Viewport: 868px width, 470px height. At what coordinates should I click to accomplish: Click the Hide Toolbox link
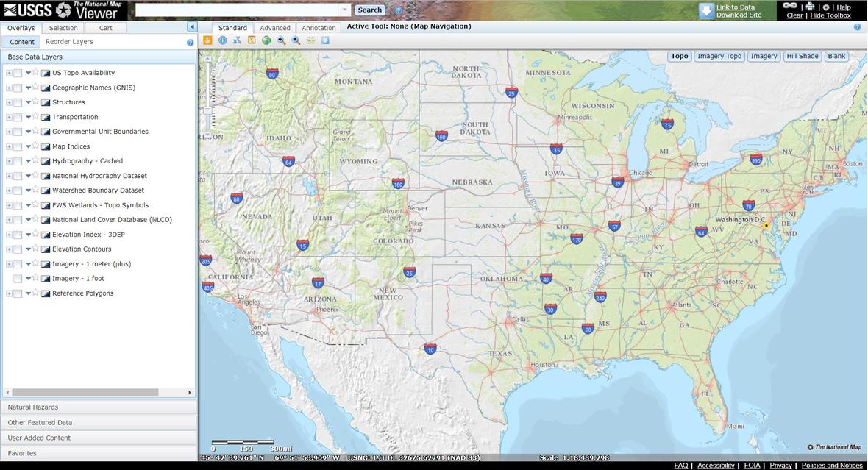(830, 15)
